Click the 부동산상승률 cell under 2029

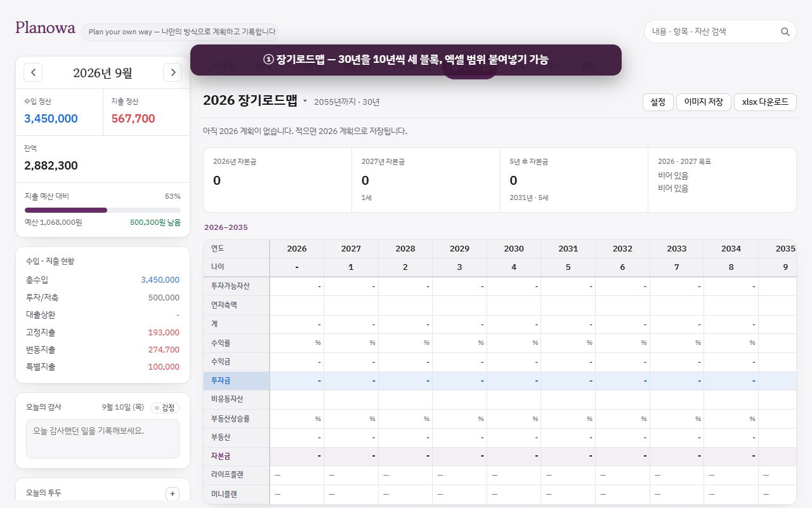click(460, 418)
